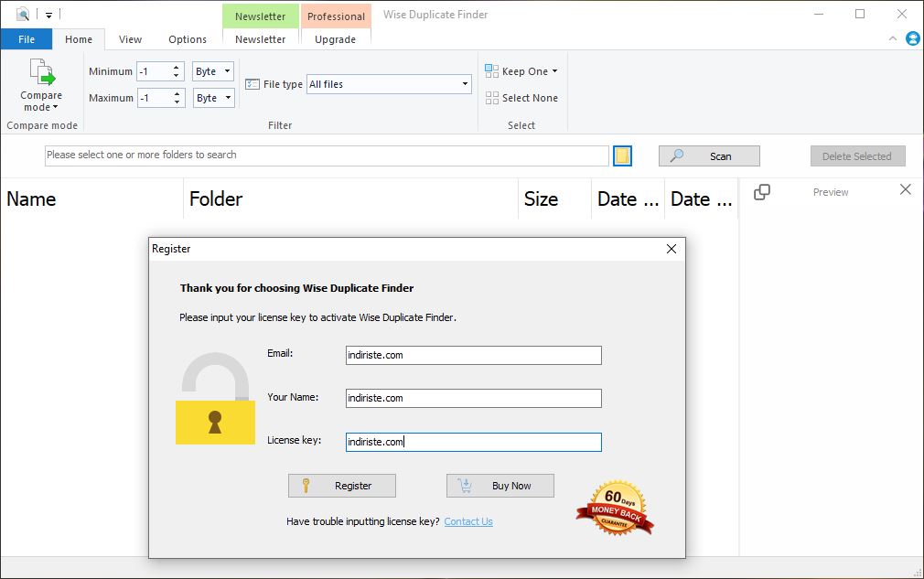The height and width of the screenshot is (579, 924).
Task: Click the Buy Now button
Action: [x=500, y=486]
